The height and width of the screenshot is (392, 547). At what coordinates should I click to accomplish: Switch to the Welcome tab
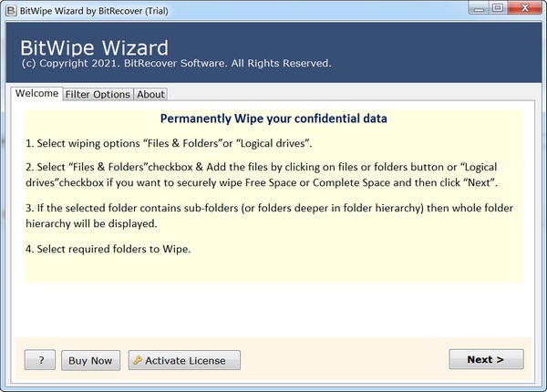(x=37, y=94)
